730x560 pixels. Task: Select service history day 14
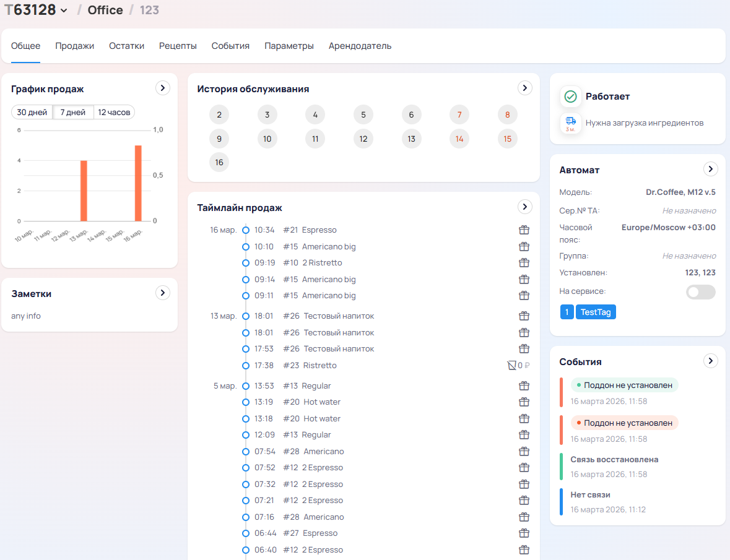(x=459, y=139)
